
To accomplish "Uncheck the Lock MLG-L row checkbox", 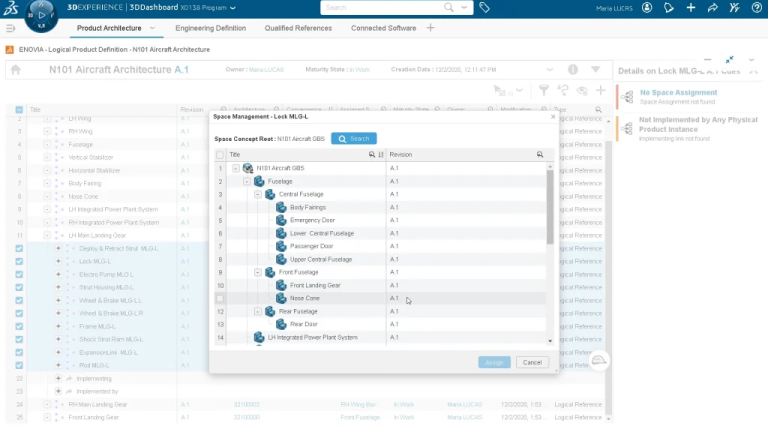I will click(19, 261).
